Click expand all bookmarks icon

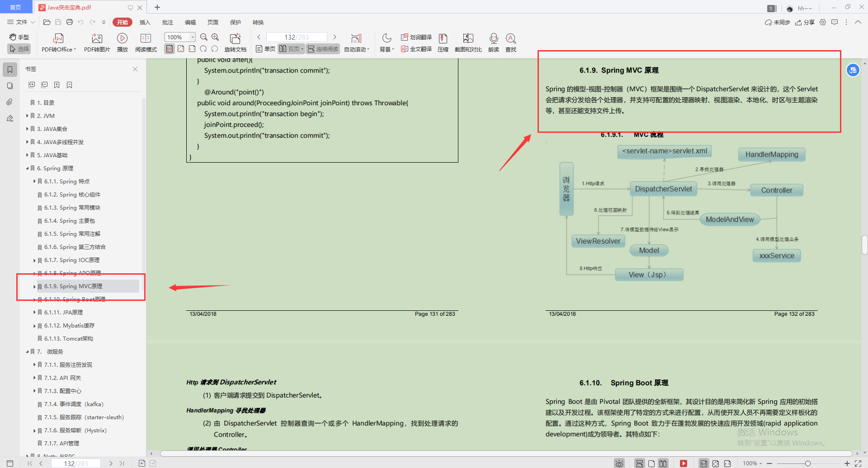pos(32,85)
